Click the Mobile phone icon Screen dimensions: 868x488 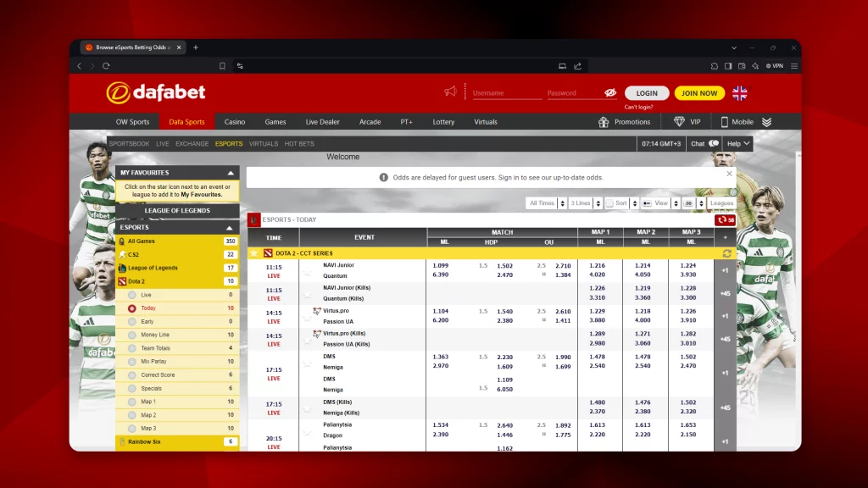coord(724,122)
